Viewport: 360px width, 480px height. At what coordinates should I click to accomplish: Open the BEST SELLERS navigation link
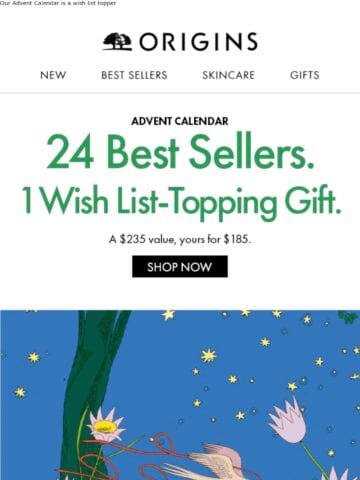[134, 75]
